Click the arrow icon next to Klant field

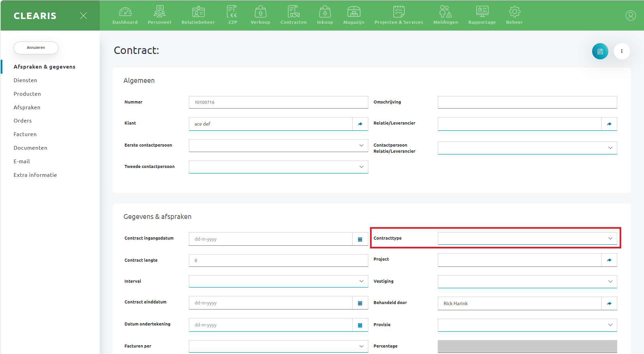360,124
